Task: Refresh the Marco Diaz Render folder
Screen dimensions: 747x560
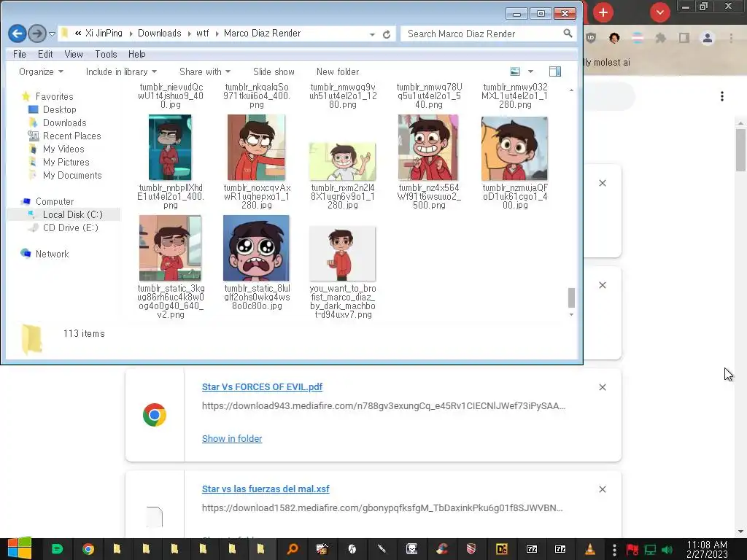Action: click(x=387, y=34)
